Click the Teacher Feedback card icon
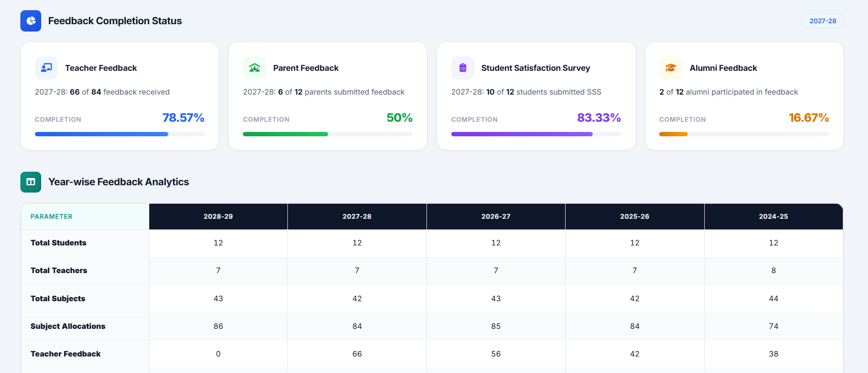Viewport: 868px width, 373px height. pyautogui.click(x=47, y=68)
